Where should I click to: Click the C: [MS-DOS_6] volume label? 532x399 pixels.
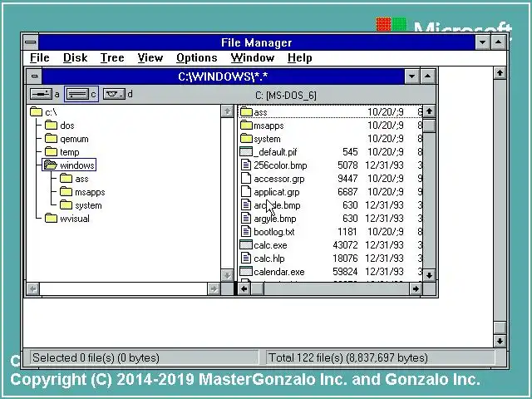pos(286,96)
